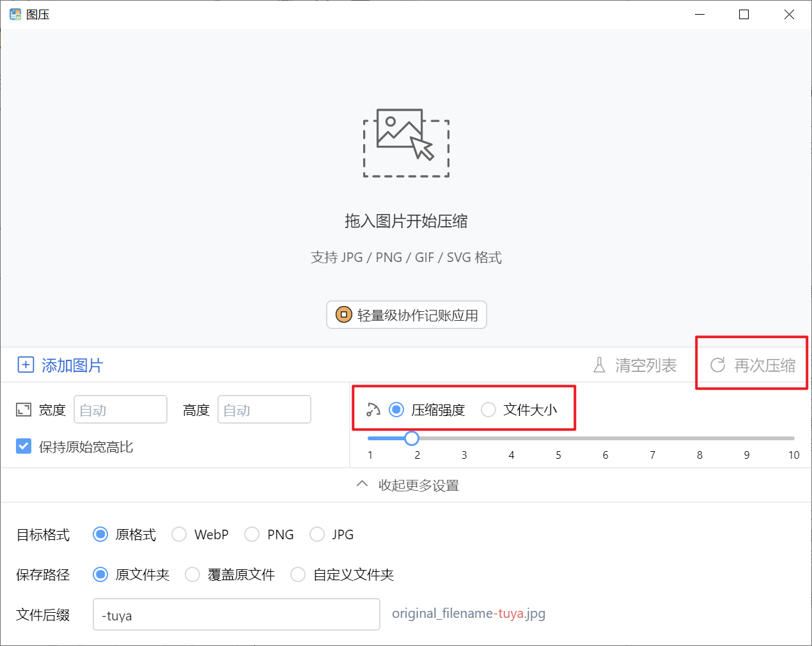Click the 目标格式 label
The height and width of the screenshot is (646, 812).
[x=43, y=535]
